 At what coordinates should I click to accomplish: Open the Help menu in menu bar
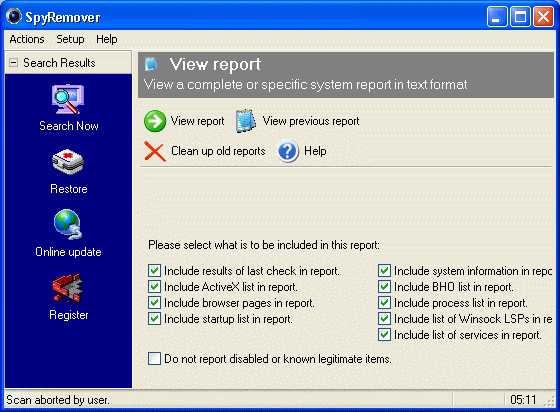coord(107,39)
